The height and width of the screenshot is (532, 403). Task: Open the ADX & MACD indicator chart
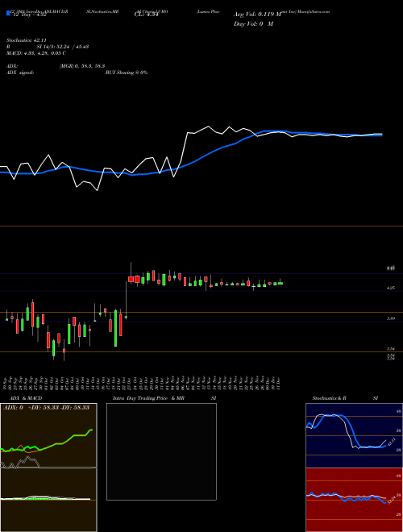tap(48, 468)
